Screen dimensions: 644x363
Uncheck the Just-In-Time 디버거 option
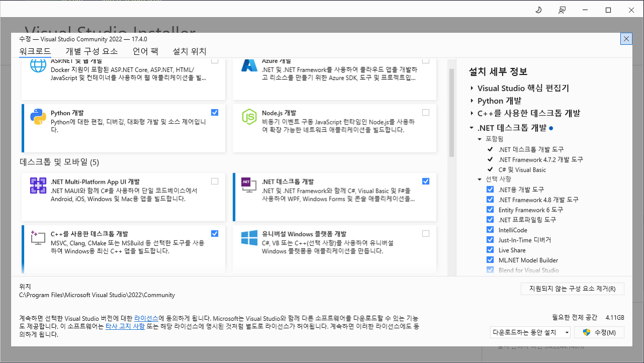[490, 240]
